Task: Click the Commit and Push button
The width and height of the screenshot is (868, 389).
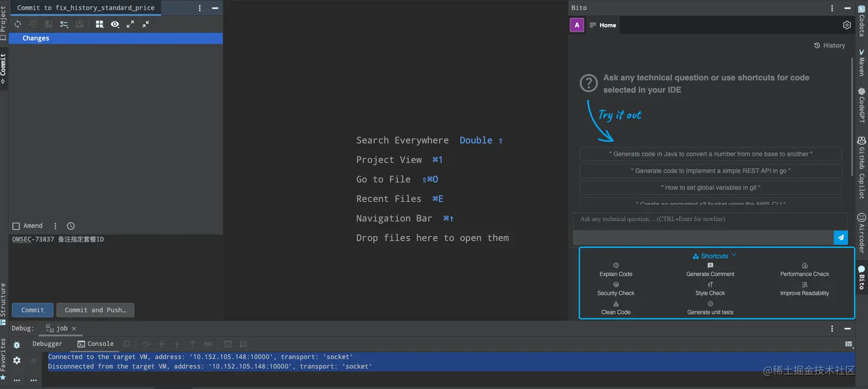Action: coord(95,310)
